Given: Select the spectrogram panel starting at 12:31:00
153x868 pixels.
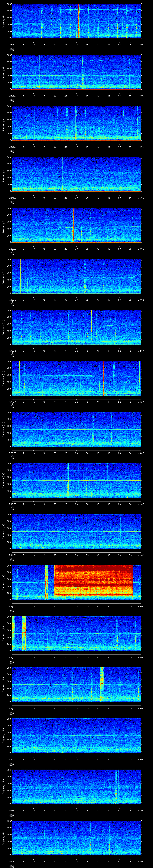Looking at the screenshot, I should (76, 21).
